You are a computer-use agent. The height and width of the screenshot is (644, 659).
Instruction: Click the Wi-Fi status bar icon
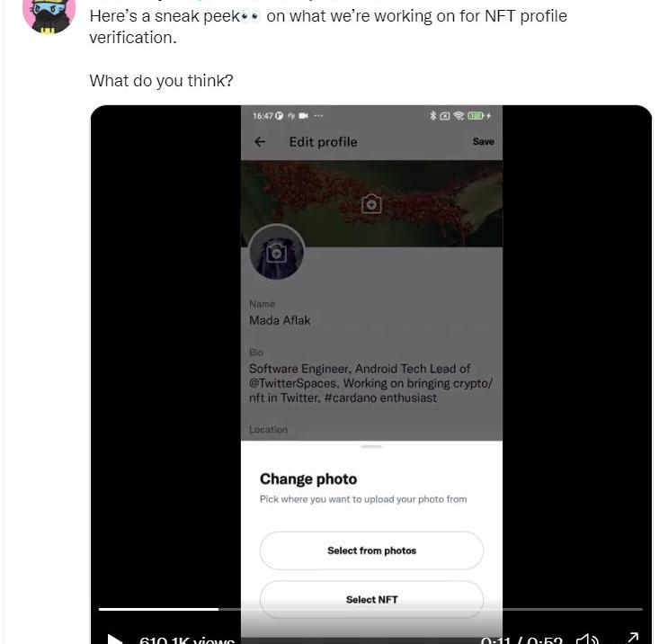click(459, 116)
